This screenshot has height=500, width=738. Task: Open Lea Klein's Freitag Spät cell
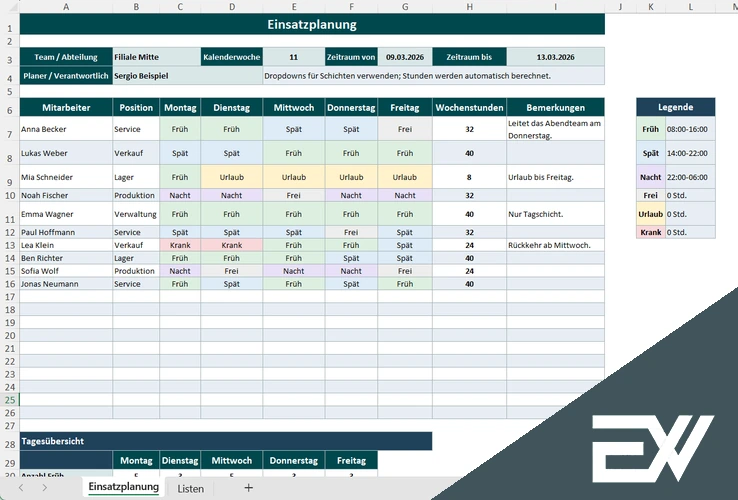405,245
